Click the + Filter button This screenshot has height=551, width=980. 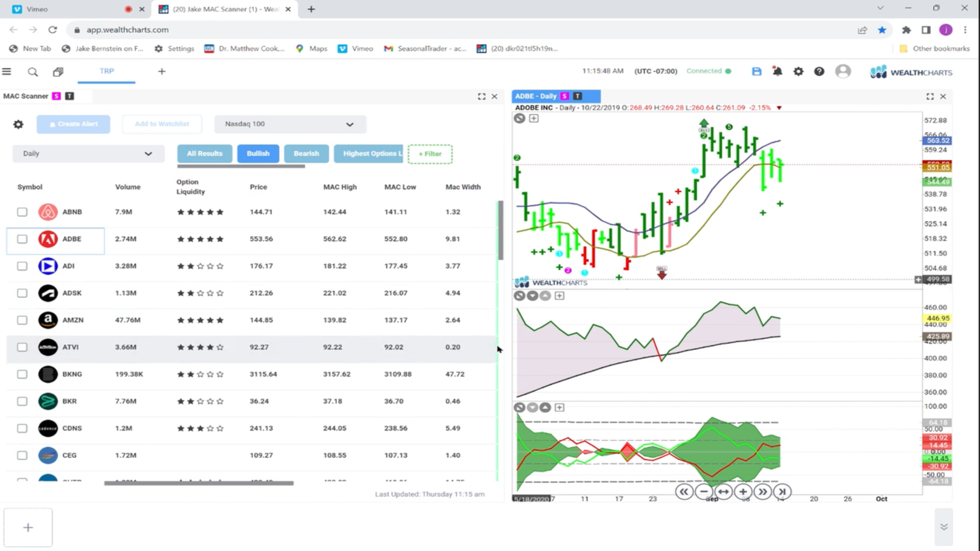[x=430, y=154]
